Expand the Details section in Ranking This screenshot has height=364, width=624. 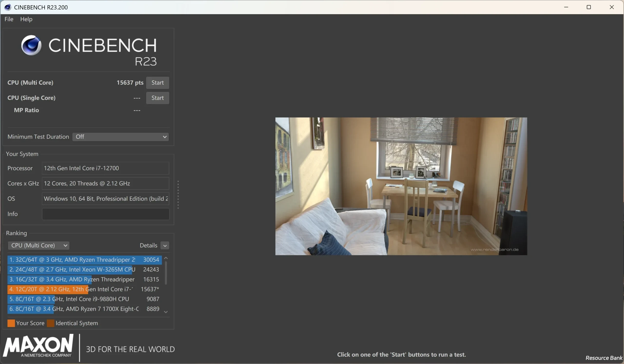pyautogui.click(x=165, y=245)
